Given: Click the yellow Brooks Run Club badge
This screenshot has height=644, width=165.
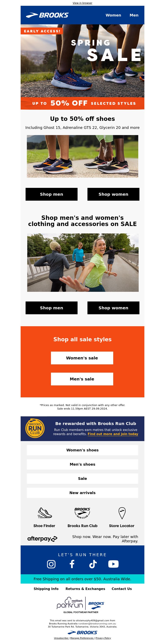Looking at the screenshot, I should coord(35,428).
